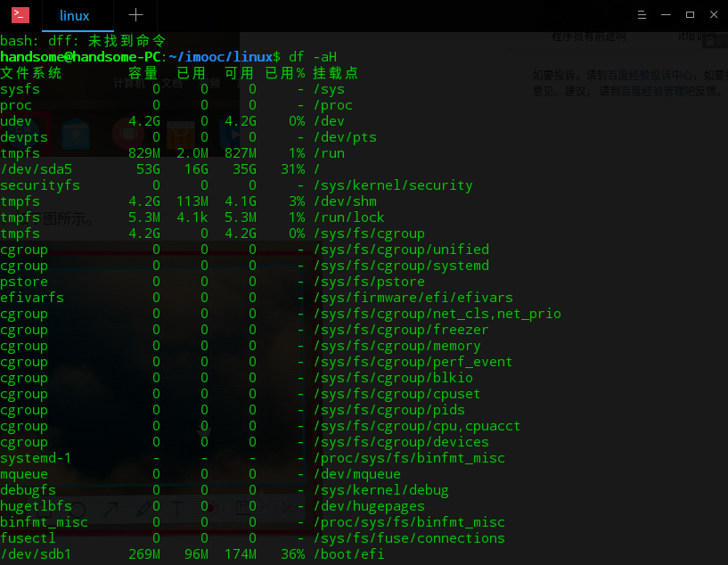Click mount point /sys/fs/cgroup/freezer
The height and width of the screenshot is (565, 728).
(x=401, y=330)
